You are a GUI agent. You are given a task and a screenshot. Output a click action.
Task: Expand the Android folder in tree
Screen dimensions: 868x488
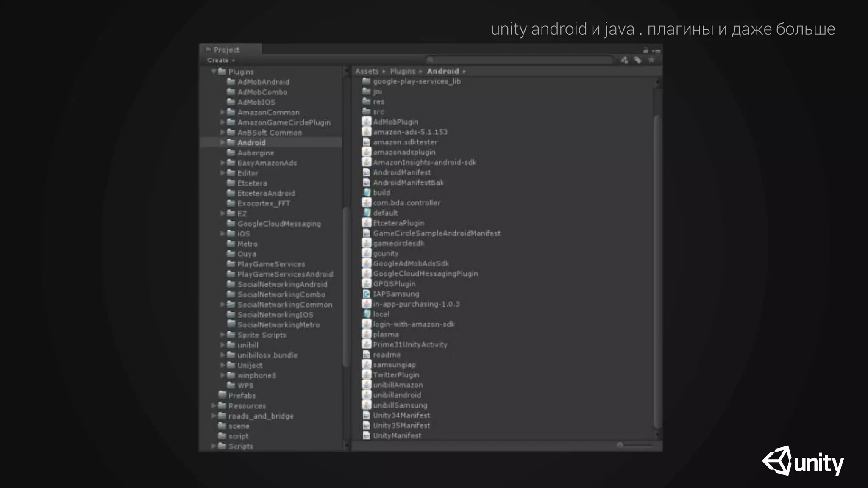pyautogui.click(x=223, y=142)
